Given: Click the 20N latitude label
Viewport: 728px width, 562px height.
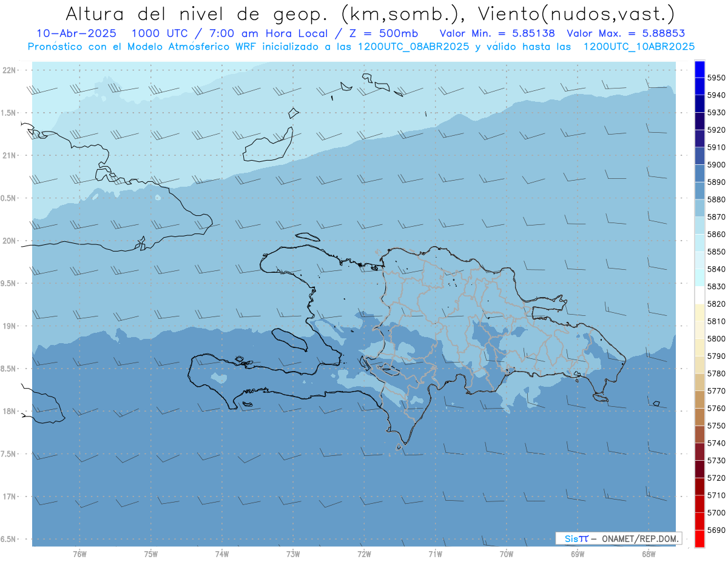Looking at the screenshot, I should coord(9,241).
